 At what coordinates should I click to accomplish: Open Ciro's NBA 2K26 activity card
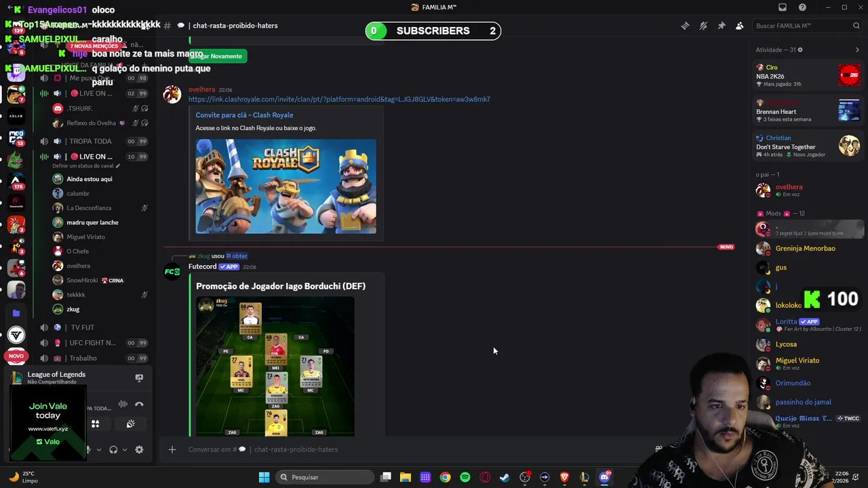808,76
